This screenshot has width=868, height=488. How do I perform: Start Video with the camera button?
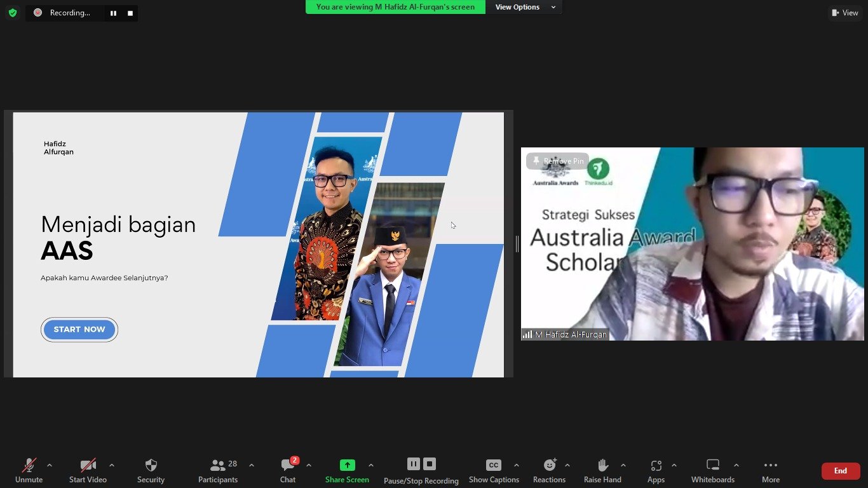[88, 465]
